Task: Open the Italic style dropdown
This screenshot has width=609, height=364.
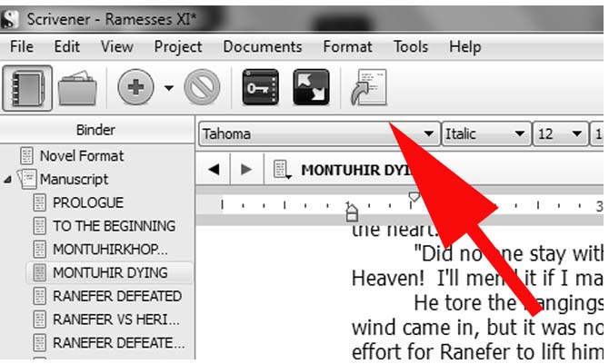Action: point(520,134)
